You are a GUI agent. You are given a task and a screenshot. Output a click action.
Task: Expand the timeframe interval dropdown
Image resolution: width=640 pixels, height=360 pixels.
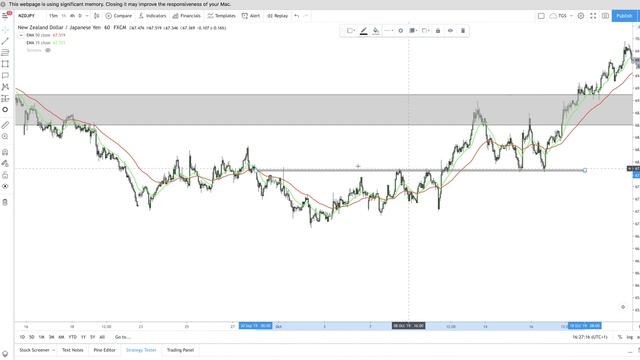coord(87,16)
